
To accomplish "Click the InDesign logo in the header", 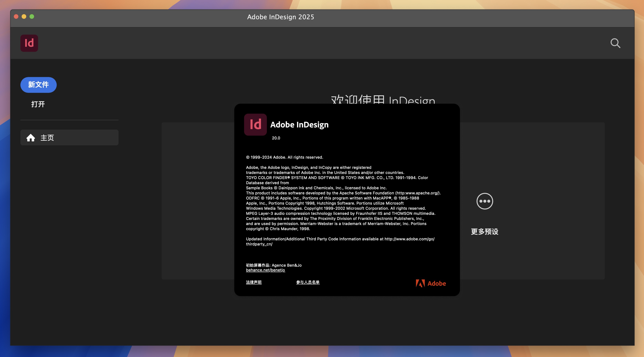I will click(29, 43).
